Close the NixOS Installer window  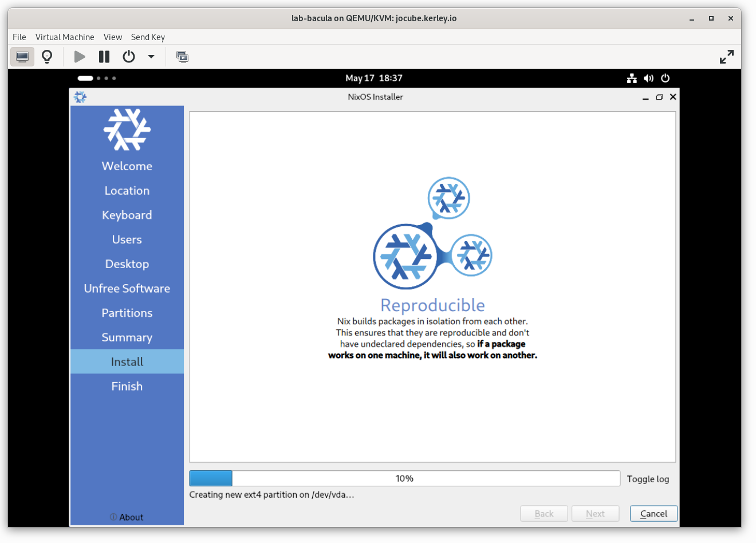673,97
